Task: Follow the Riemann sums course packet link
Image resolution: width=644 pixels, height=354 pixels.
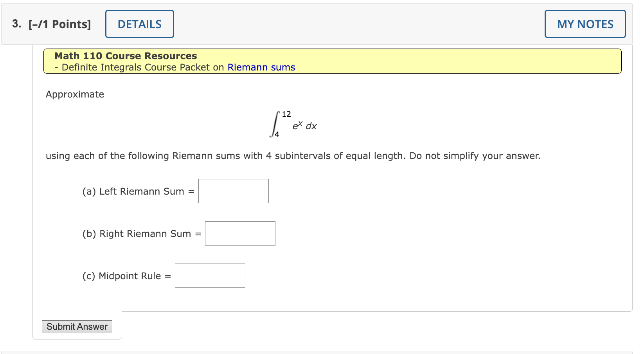Action: click(261, 67)
